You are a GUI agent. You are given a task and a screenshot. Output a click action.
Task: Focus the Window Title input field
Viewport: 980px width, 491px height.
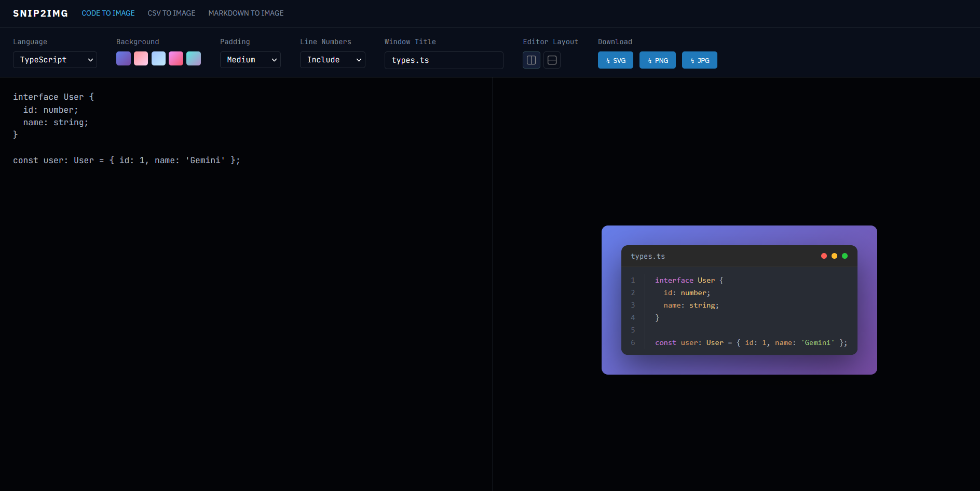[x=444, y=60]
